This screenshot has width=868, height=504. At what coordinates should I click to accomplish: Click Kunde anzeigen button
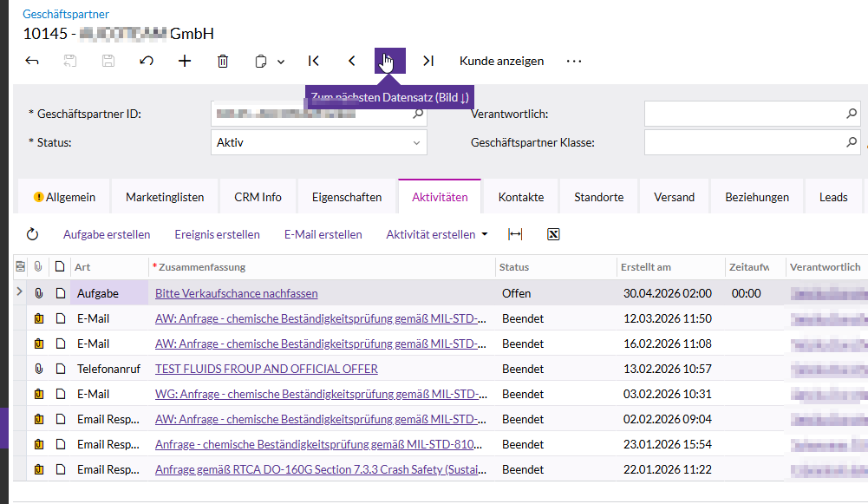(501, 61)
